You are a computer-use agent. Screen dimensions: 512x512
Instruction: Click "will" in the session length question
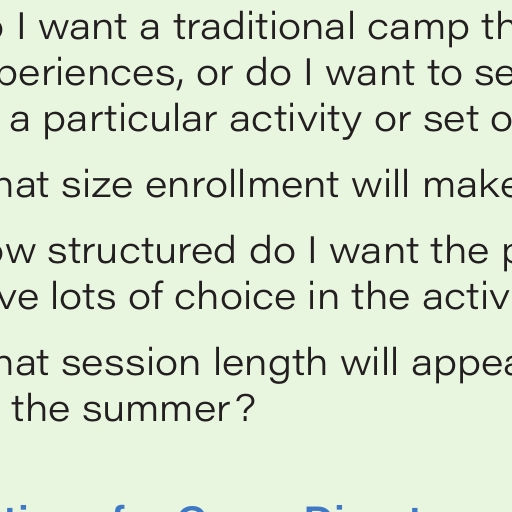[x=370, y=362]
